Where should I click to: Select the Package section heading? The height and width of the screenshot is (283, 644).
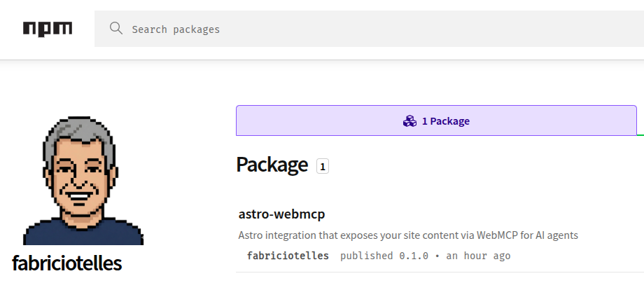272,165
